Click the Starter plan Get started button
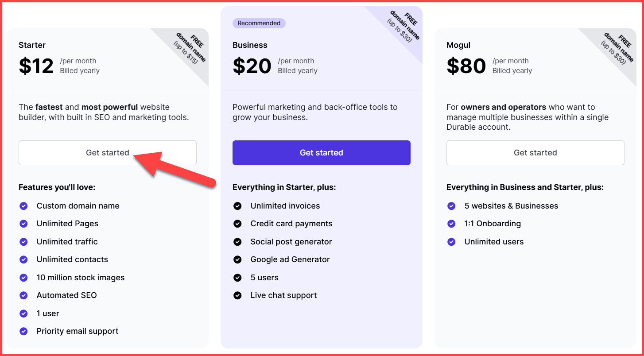The width and height of the screenshot is (644, 356). pos(107,153)
